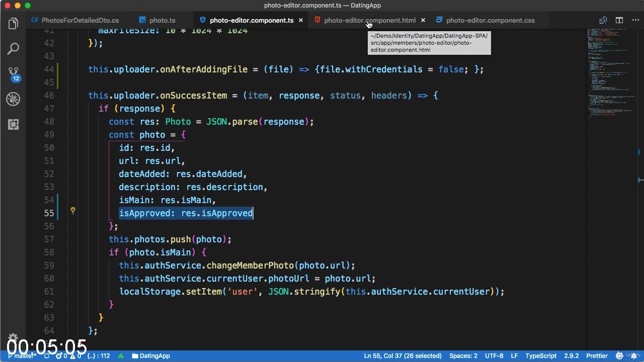Open the Extensions view in activity bar
644x362 pixels.
click(x=13, y=124)
